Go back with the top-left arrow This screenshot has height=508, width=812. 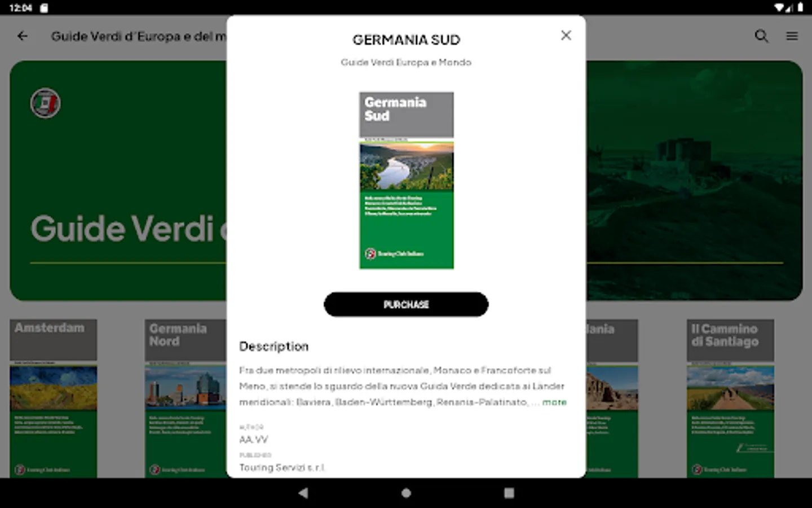point(23,36)
